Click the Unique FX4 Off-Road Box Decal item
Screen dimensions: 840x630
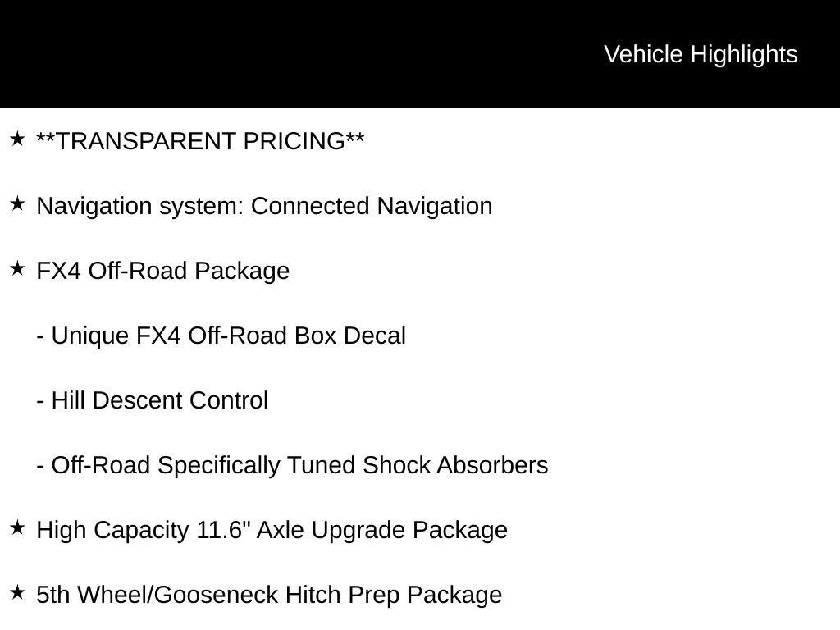click(221, 336)
